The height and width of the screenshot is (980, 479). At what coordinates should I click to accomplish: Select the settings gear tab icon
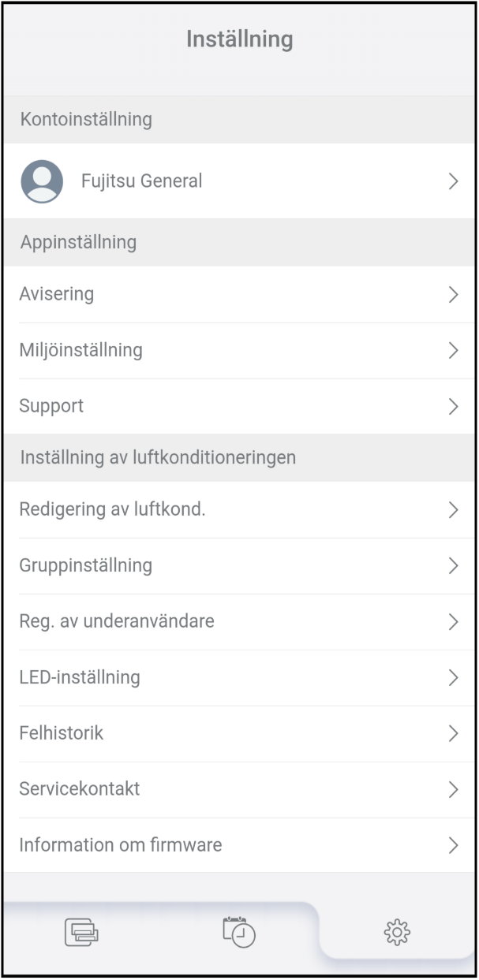pos(397,932)
